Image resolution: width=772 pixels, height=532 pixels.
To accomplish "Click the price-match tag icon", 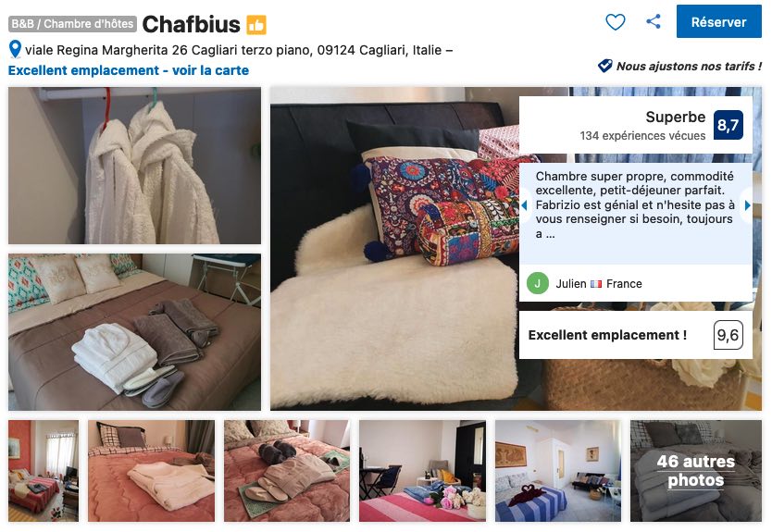I will click(604, 66).
